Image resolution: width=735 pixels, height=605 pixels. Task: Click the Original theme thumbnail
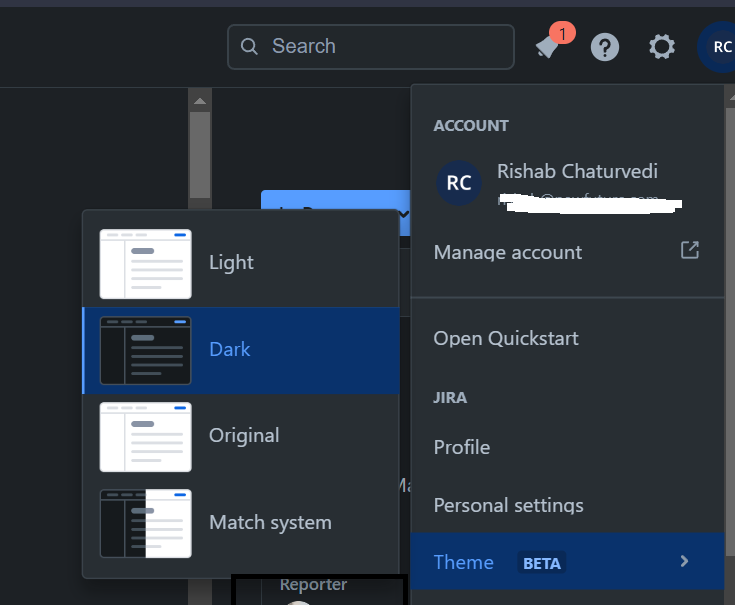146,437
